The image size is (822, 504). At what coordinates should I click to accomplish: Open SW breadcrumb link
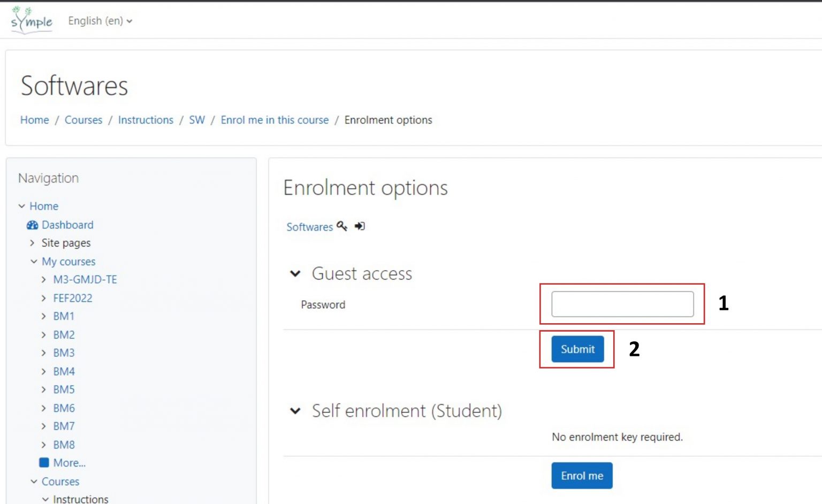pos(197,120)
